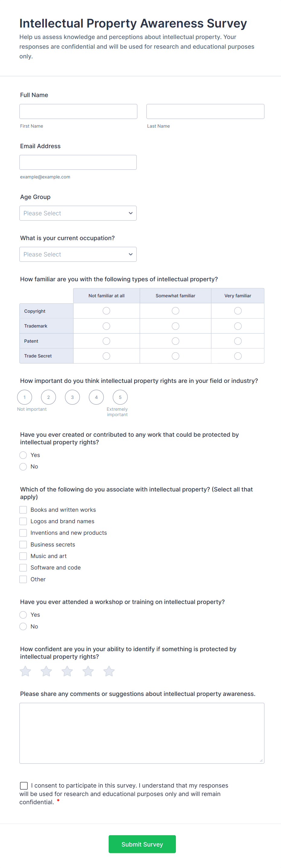The width and height of the screenshot is (281, 868).
Task: Check the 'Software and code' option
Action: coord(23,567)
